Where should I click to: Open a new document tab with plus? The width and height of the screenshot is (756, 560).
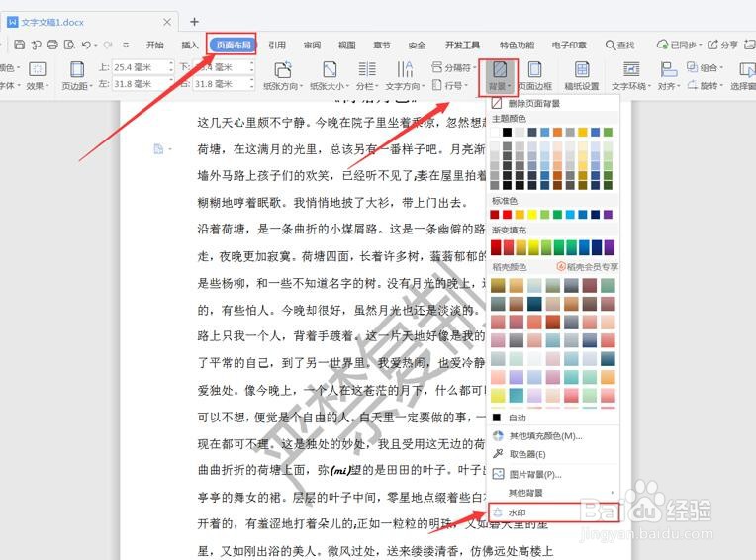click(x=194, y=22)
